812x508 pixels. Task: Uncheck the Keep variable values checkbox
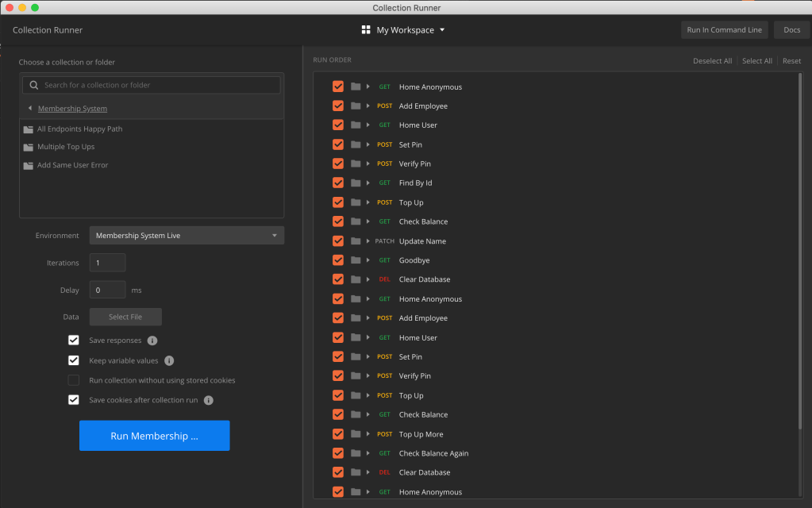(x=74, y=360)
